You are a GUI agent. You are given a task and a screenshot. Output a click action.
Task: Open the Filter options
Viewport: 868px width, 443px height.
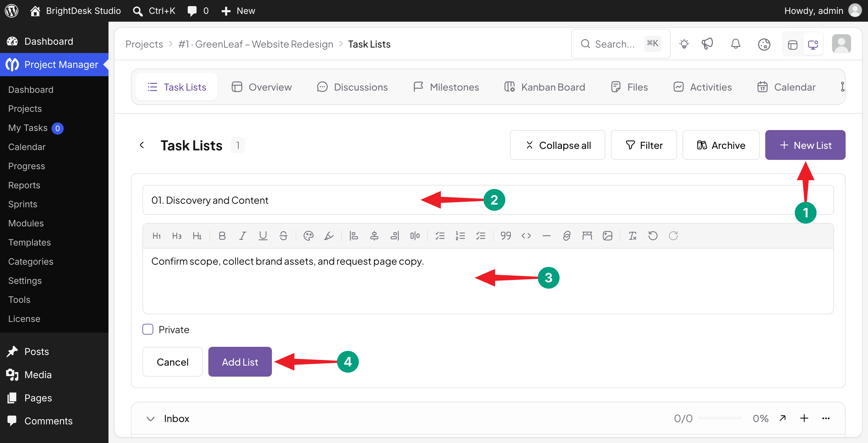(x=644, y=145)
